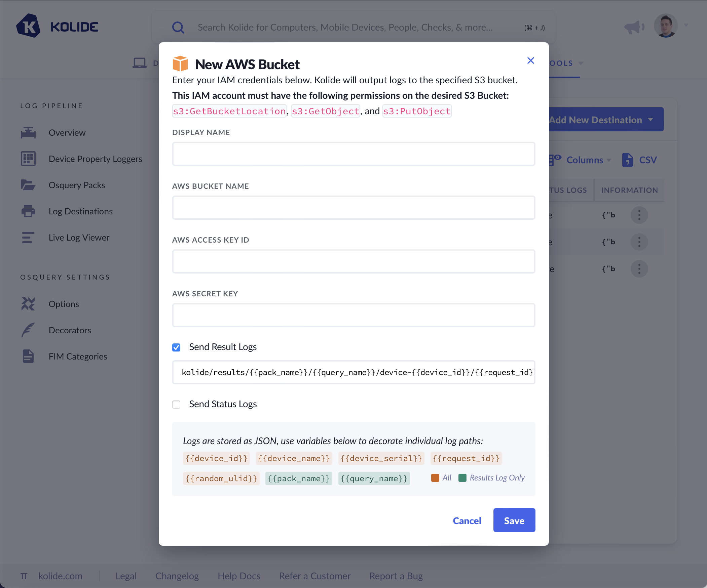Click the FIM Categories document icon
The height and width of the screenshot is (588, 707).
point(28,356)
